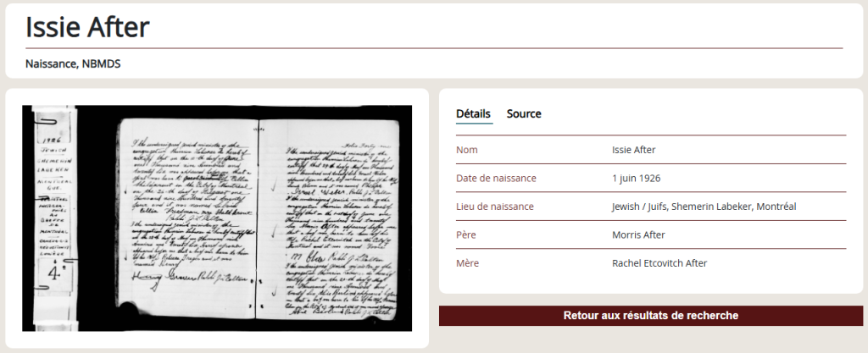Viewport: 868px width, 353px height.
Task: Open the scanned birth register image
Action: tap(217, 218)
